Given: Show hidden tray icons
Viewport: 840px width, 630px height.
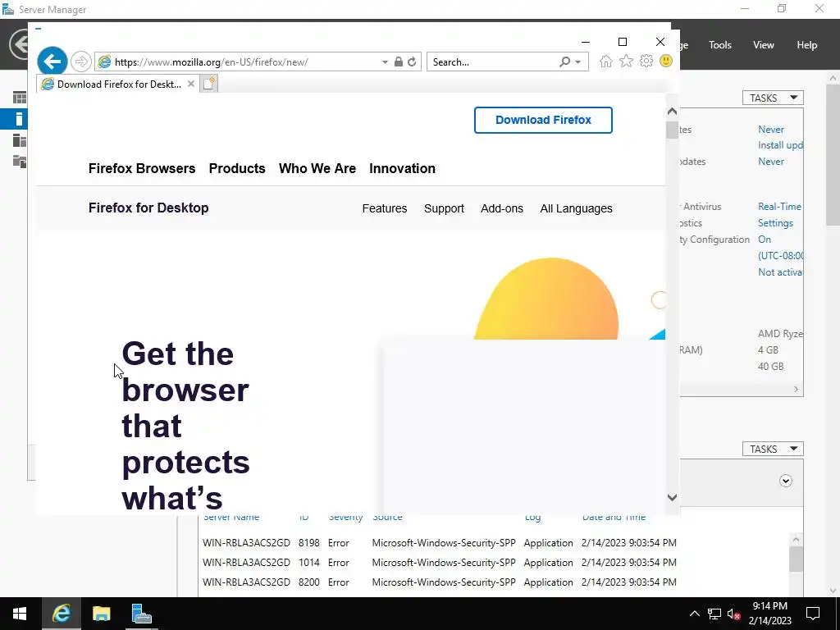Looking at the screenshot, I should pyautogui.click(x=694, y=614).
